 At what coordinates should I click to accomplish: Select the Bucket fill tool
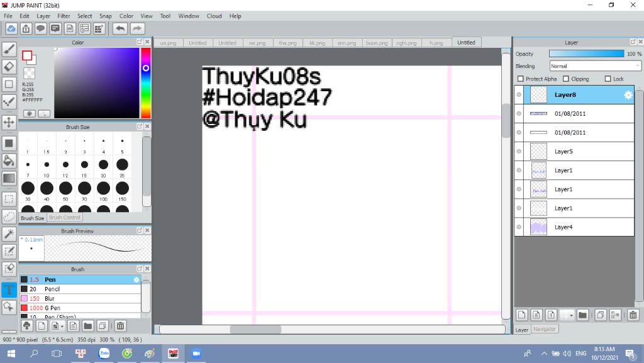[9, 160]
